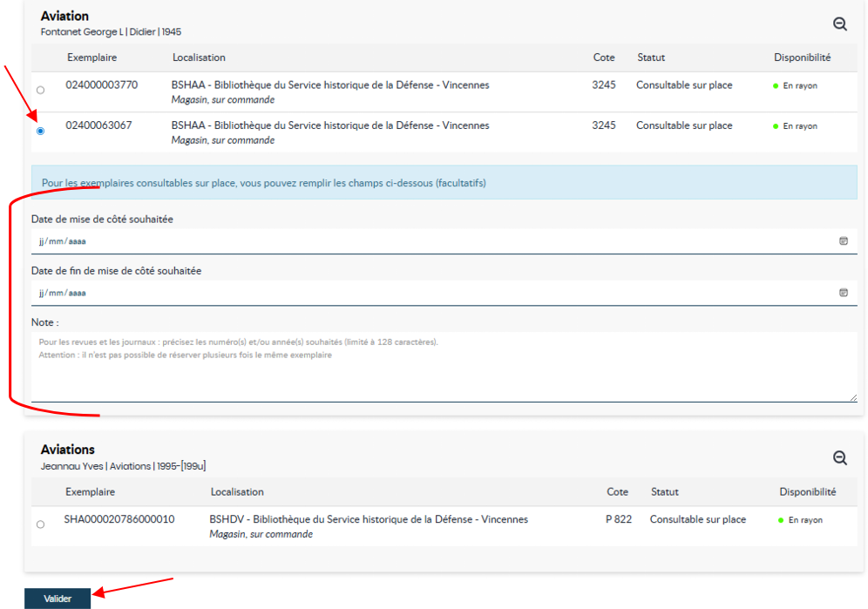Screen dimensions: 868x609
Task: Click exemplaire number 024000003770
Action: (x=101, y=85)
